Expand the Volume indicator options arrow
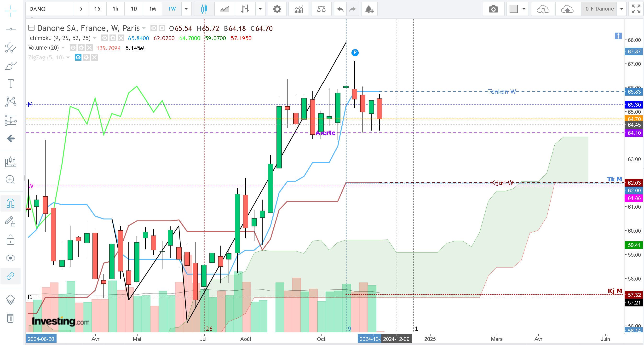This screenshot has width=644, height=345. click(x=63, y=48)
